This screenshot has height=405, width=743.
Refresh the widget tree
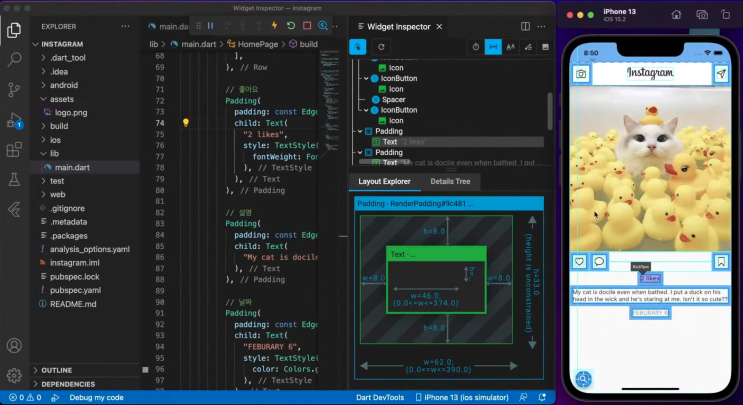click(x=381, y=47)
